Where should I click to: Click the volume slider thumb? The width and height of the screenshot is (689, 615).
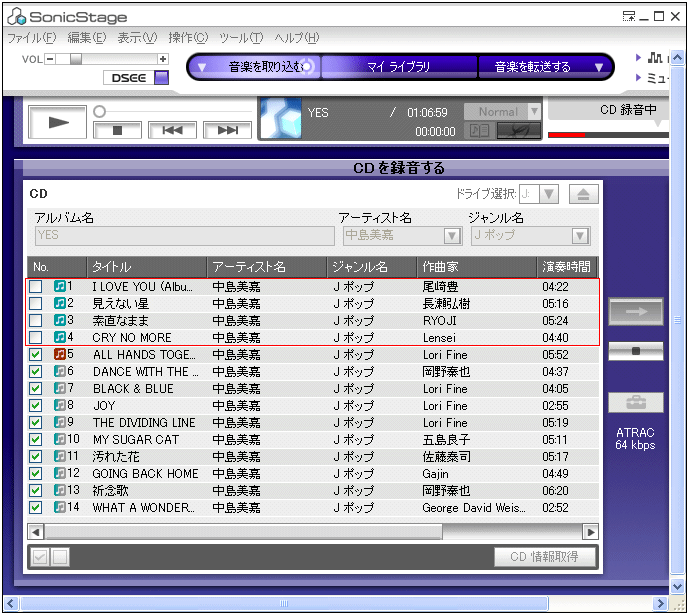tap(76, 58)
